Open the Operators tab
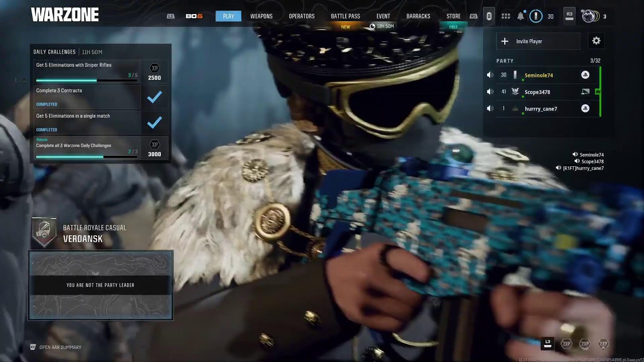Image resolution: width=644 pixels, height=362 pixels. [x=302, y=16]
